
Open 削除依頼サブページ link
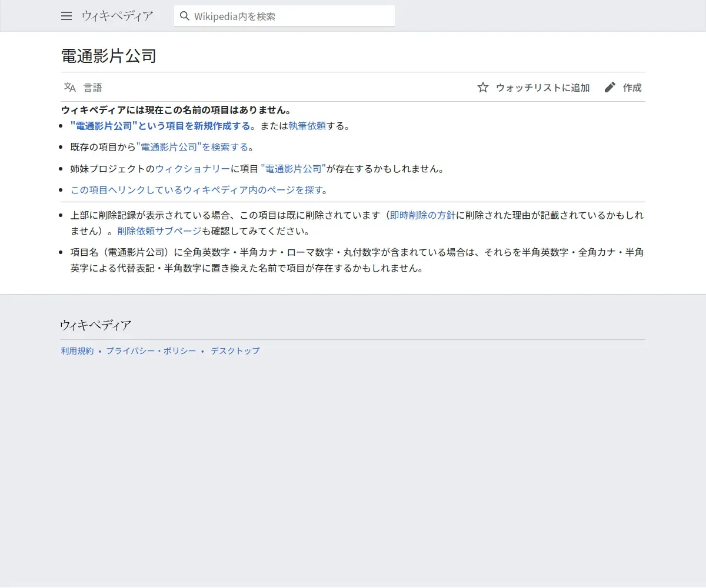159,231
